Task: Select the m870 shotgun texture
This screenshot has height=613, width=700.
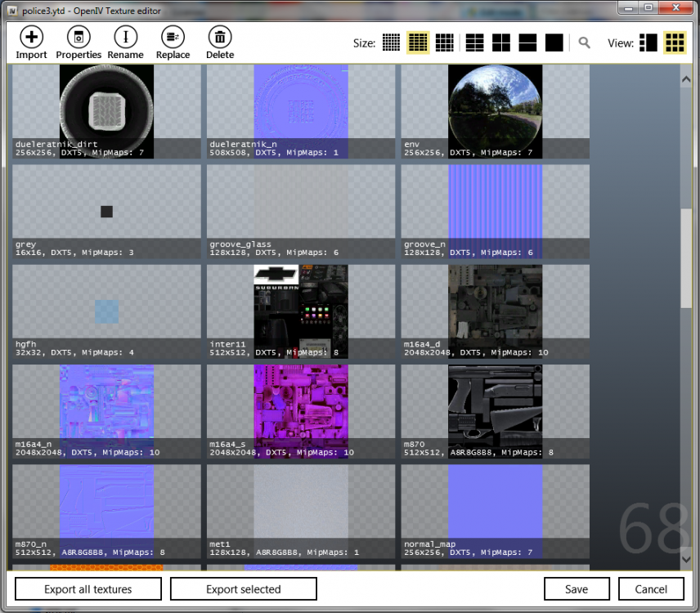Action: [495, 411]
